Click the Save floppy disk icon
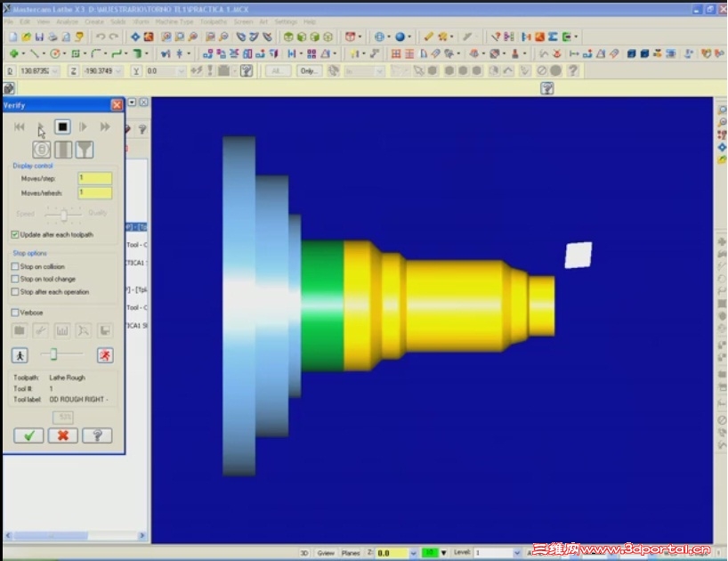 [39, 37]
